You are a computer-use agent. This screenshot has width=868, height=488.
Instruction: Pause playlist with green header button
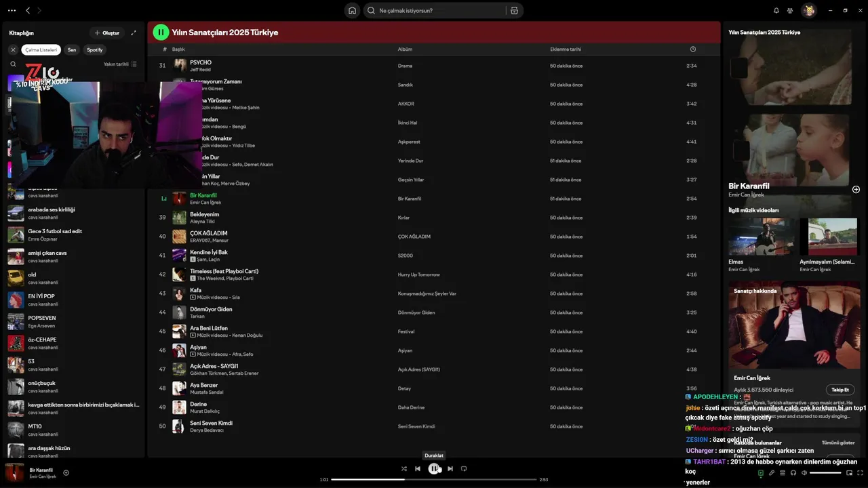161,32
